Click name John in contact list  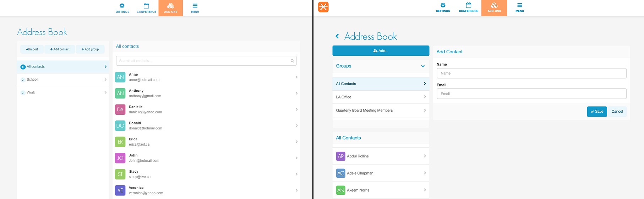[133, 155]
